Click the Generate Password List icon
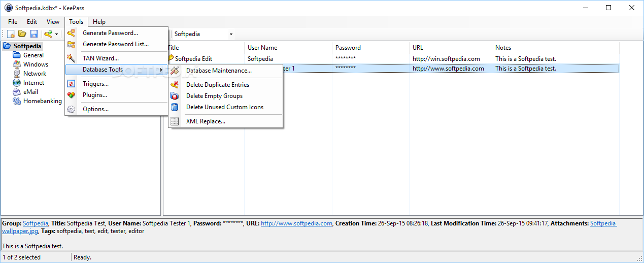 point(72,44)
